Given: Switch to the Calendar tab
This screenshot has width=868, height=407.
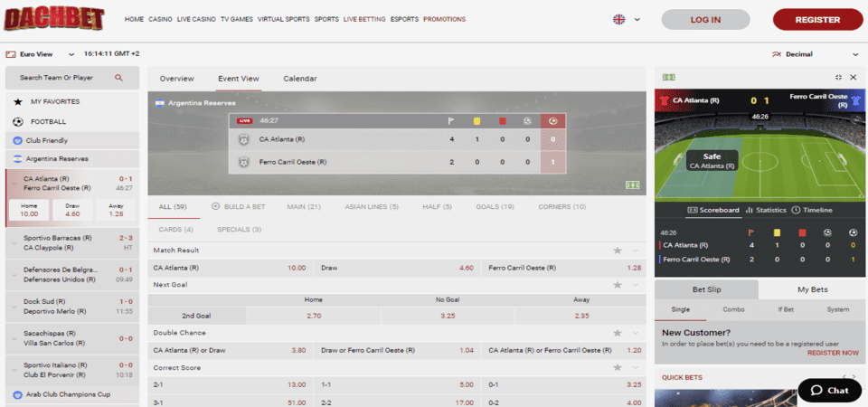Looking at the screenshot, I should 300,79.
